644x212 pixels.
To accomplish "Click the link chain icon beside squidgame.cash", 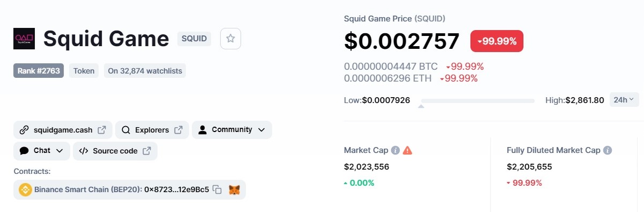I will click(x=24, y=130).
